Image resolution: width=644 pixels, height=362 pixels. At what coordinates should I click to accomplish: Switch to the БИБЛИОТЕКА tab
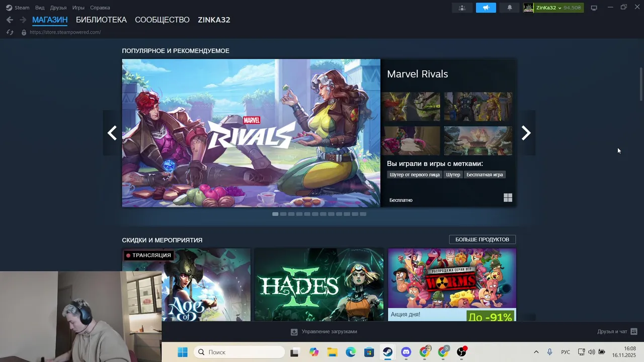(101, 20)
